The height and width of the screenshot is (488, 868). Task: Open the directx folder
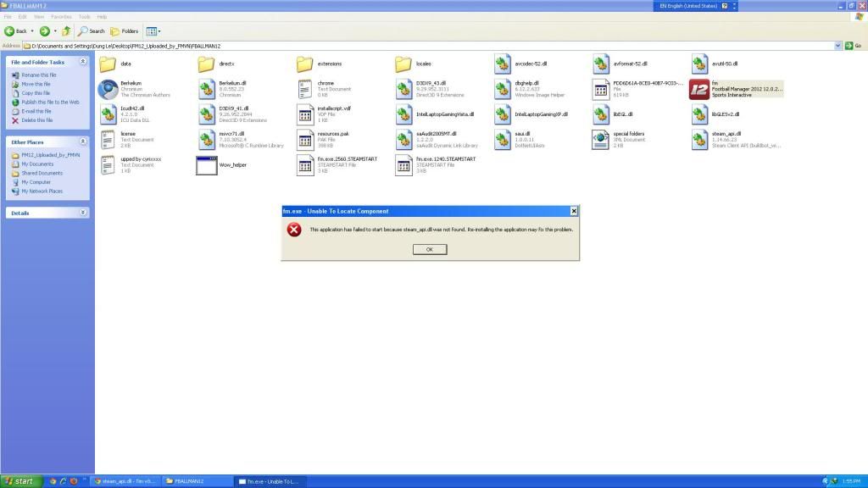(x=207, y=64)
